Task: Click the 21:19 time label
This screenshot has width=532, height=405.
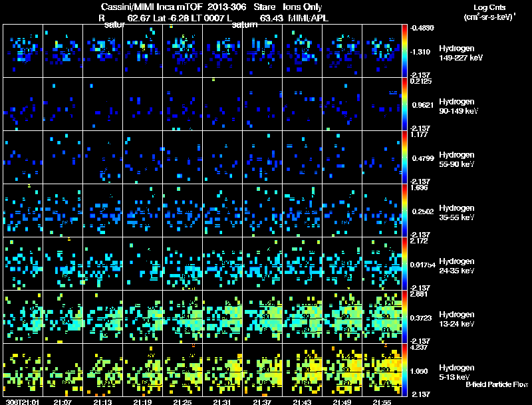Action: pos(142,402)
